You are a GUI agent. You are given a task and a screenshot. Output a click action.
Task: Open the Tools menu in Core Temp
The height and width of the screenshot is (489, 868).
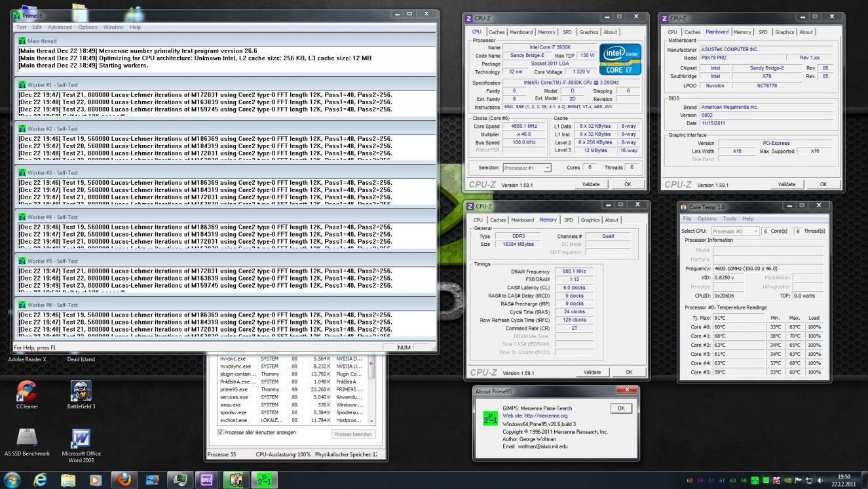pos(729,218)
